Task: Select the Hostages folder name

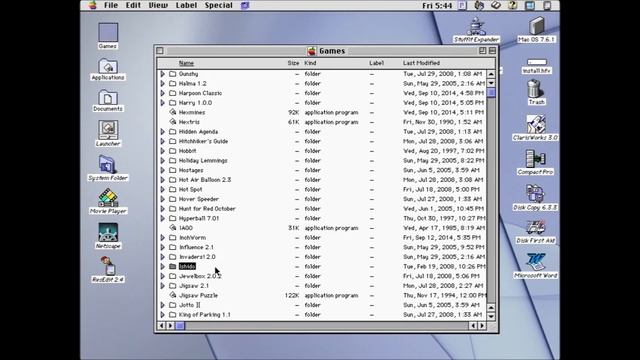Action: coord(191,170)
